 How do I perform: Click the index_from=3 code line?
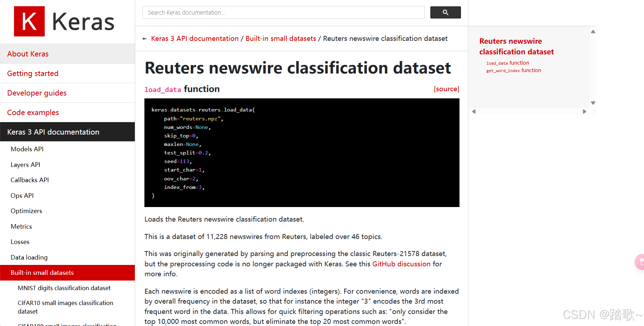click(184, 187)
